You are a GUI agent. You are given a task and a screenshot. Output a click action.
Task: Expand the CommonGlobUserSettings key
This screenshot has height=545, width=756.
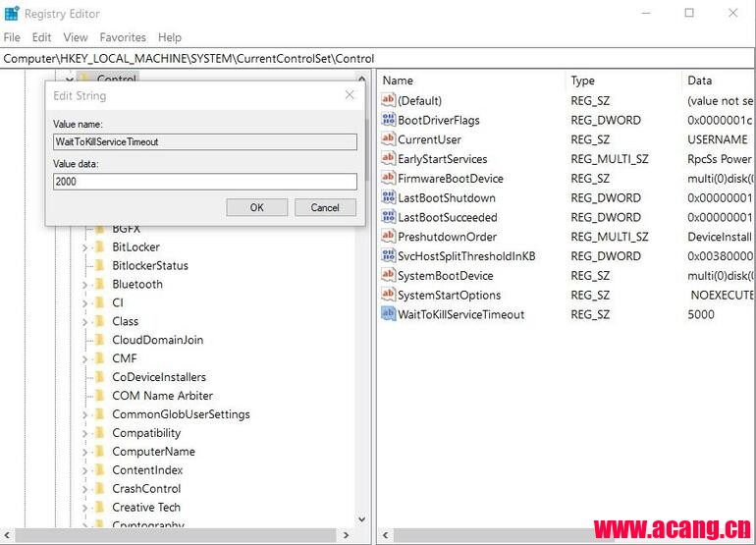tap(84, 415)
